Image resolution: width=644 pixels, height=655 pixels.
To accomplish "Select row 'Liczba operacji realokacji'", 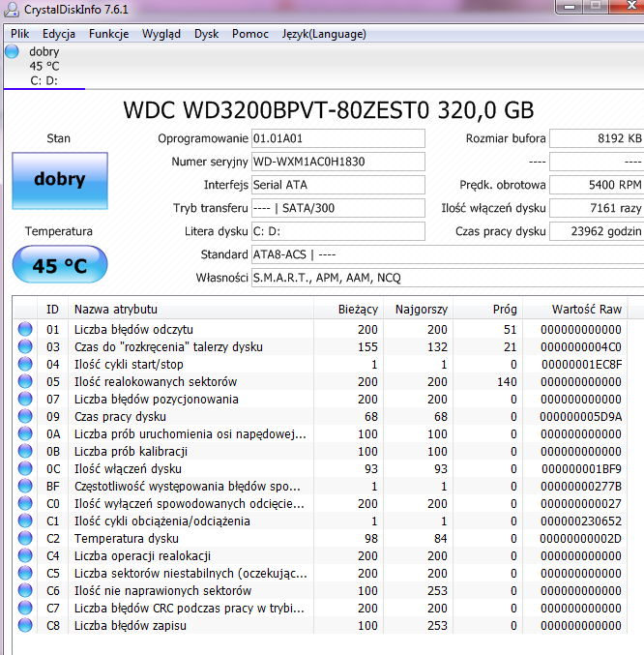I will [x=320, y=555].
